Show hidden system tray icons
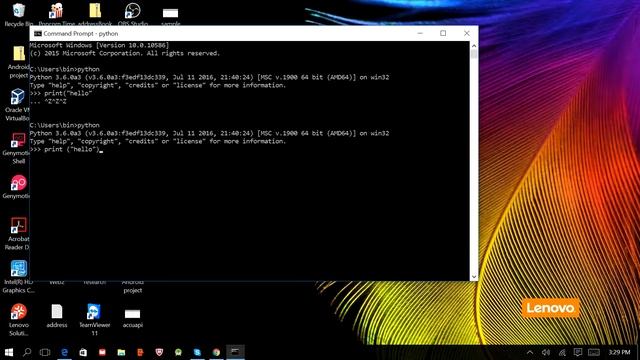 (530, 352)
